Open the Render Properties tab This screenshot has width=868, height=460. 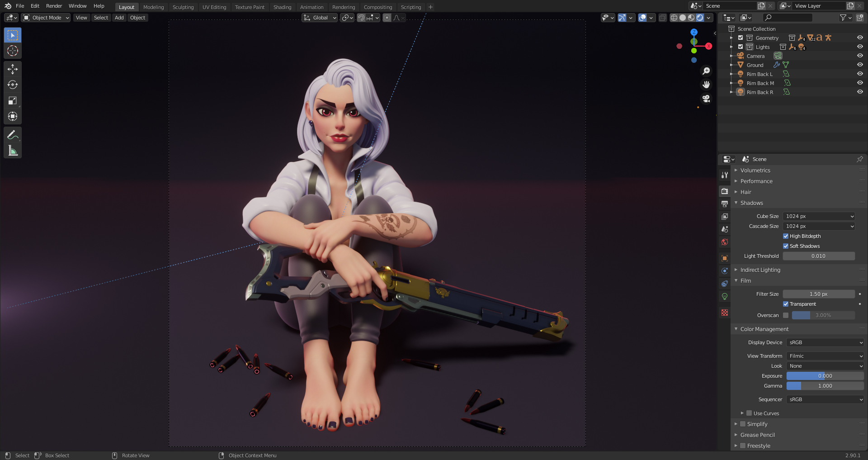pyautogui.click(x=725, y=191)
